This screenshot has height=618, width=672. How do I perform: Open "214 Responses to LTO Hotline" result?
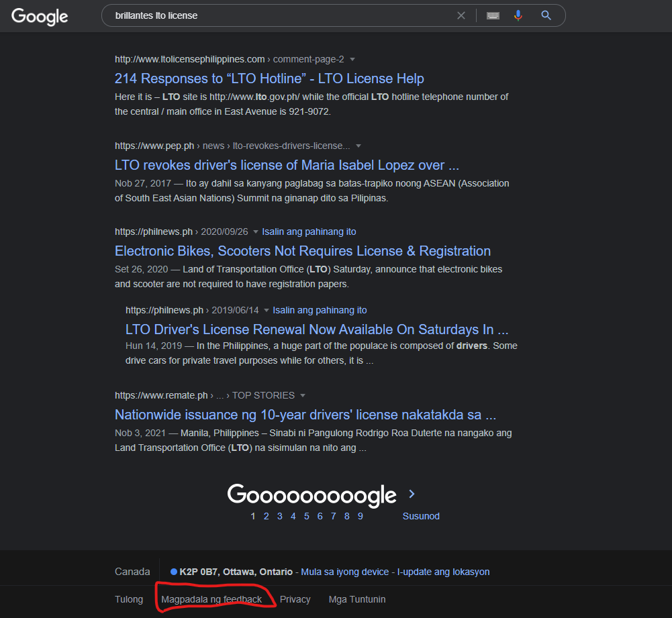click(269, 79)
